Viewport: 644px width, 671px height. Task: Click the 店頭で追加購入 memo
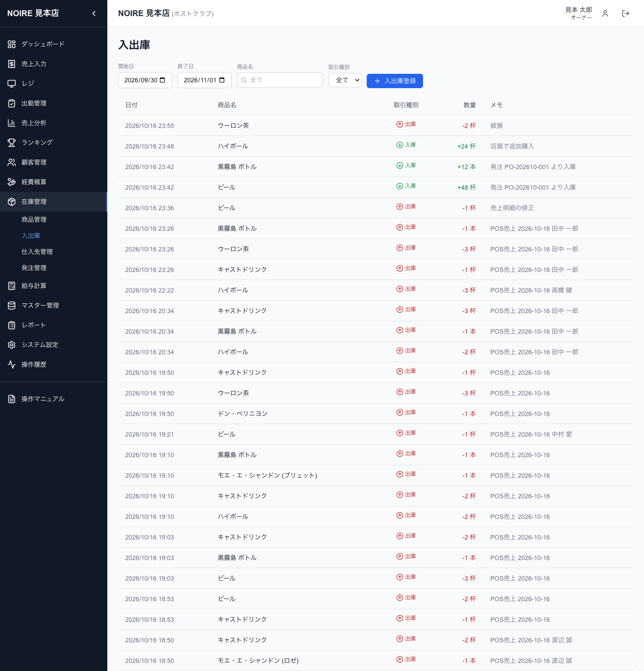(512, 146)
